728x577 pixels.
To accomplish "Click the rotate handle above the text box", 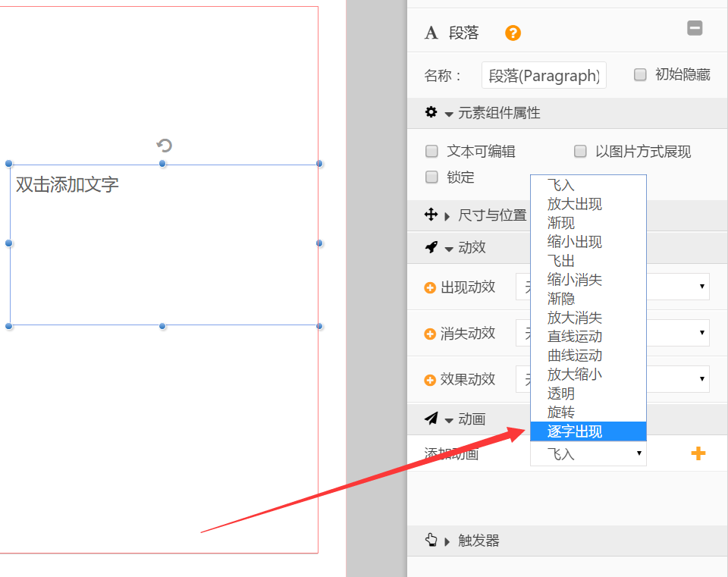I will (164, 146).
